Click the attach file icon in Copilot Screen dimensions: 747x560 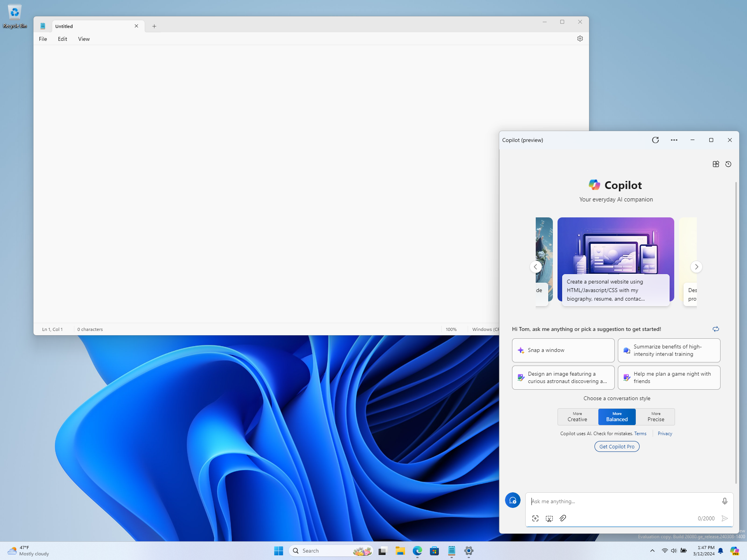point(563,518)
